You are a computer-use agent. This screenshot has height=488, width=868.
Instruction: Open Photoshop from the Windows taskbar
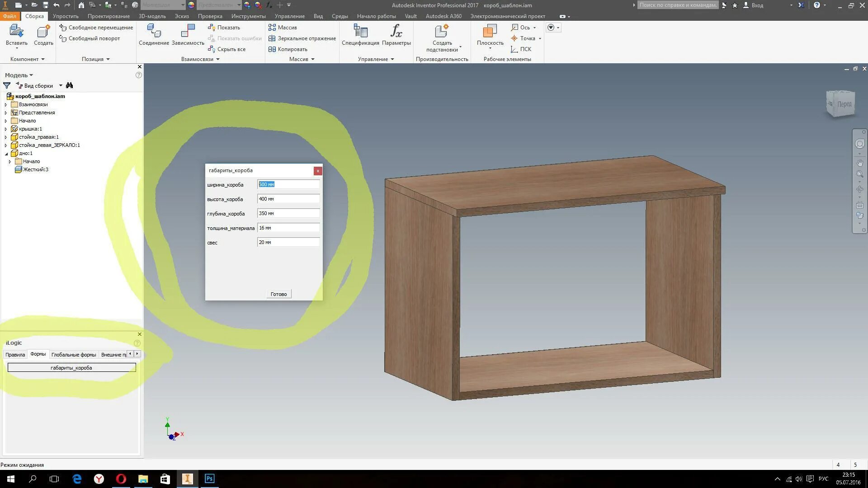pos(209,479)
